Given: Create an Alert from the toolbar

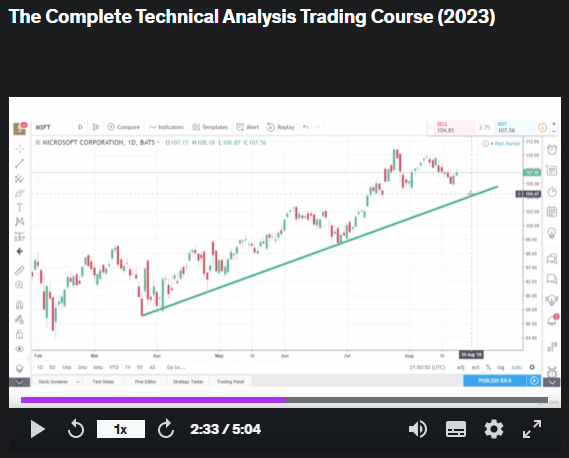Looking at the screenshot, I should click(247, 127).
